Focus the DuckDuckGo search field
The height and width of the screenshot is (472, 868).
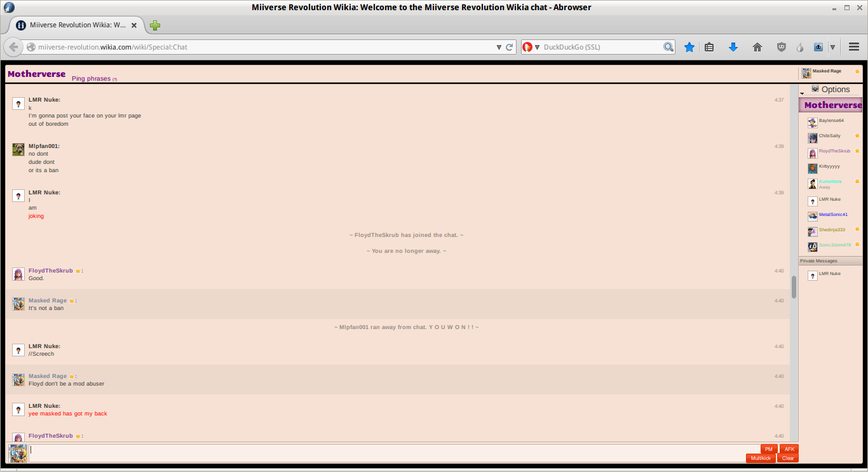pos(602,47)
